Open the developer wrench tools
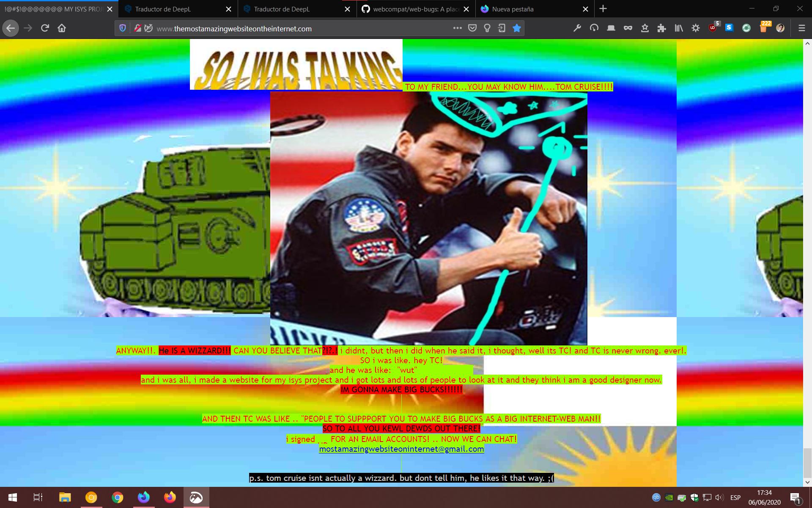 pos(577,28)
